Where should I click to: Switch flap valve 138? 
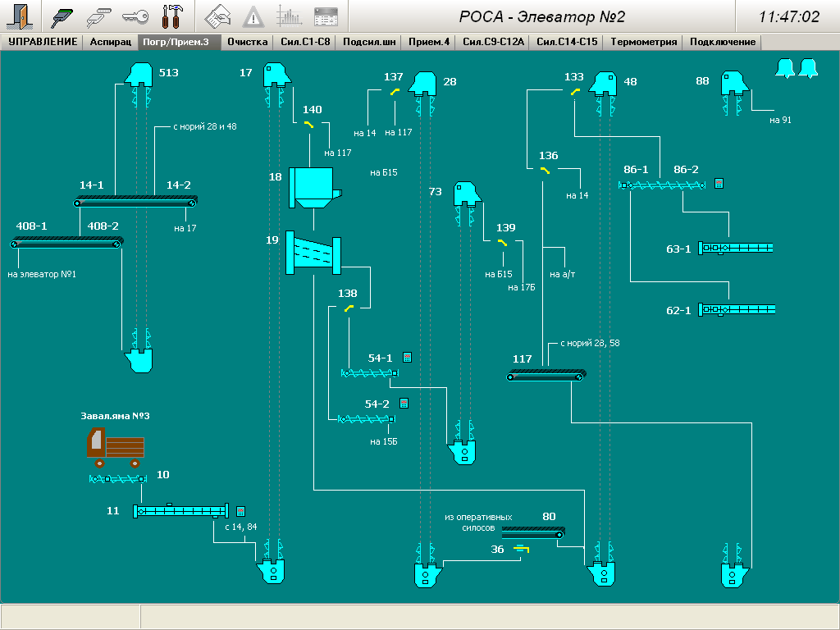pos(349,308)
